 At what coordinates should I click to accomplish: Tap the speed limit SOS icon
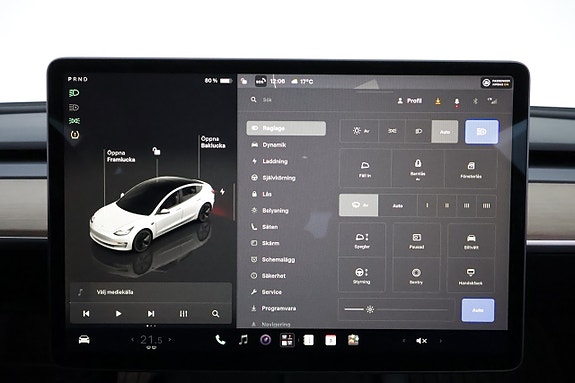click(261, 81)
